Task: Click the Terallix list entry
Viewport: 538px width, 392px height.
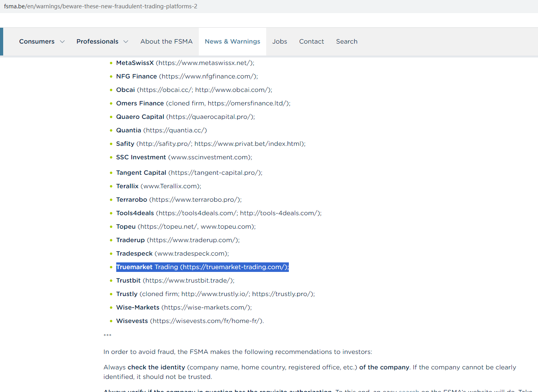Action: pyautogui.click(x=159, y=186)
